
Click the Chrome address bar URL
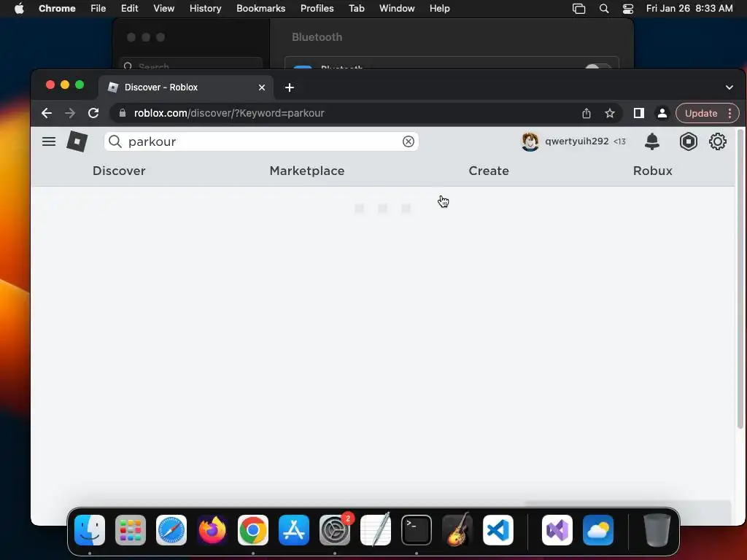point(229,113)
